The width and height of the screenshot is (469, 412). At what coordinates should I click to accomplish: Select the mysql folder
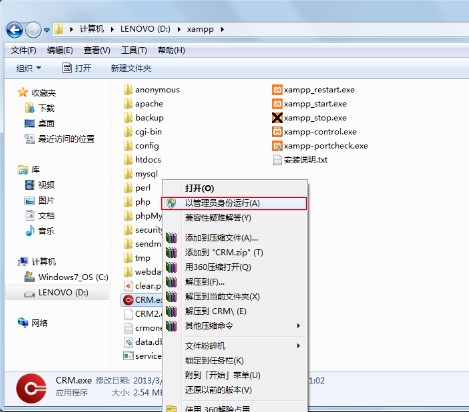(x=141, y=174)
